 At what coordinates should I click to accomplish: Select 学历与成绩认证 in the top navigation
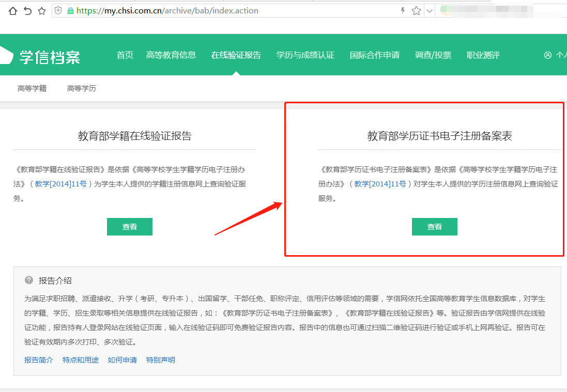pos(305,55)
